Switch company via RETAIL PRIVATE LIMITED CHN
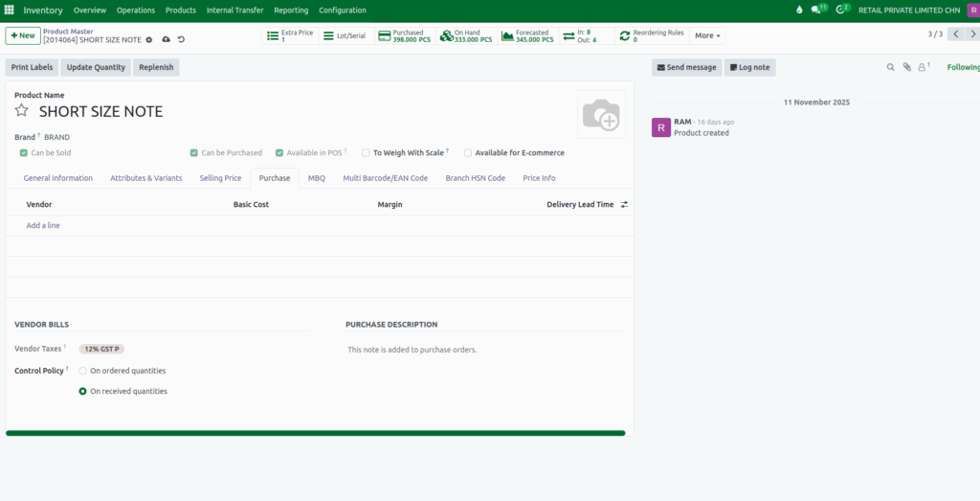The image size is (980, 501). coord(909,10)
